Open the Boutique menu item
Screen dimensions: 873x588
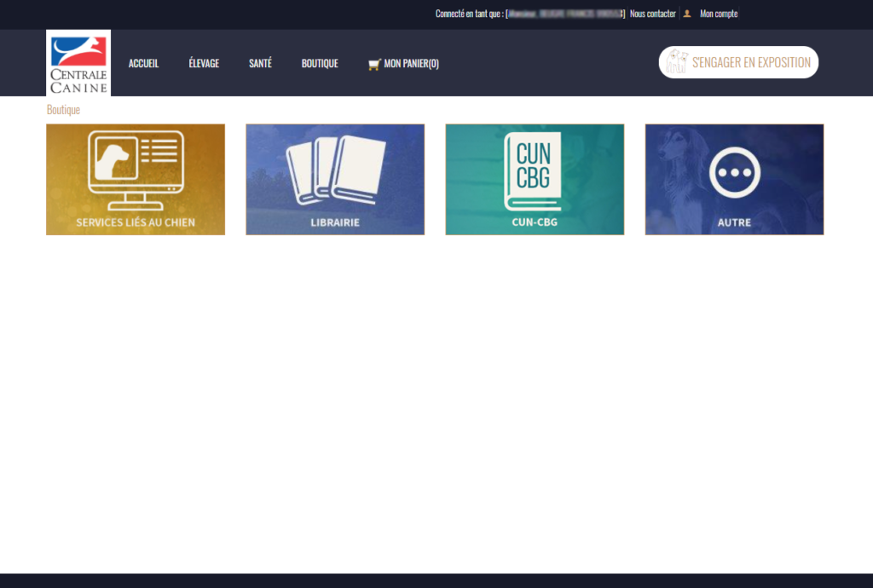(320, 63)
